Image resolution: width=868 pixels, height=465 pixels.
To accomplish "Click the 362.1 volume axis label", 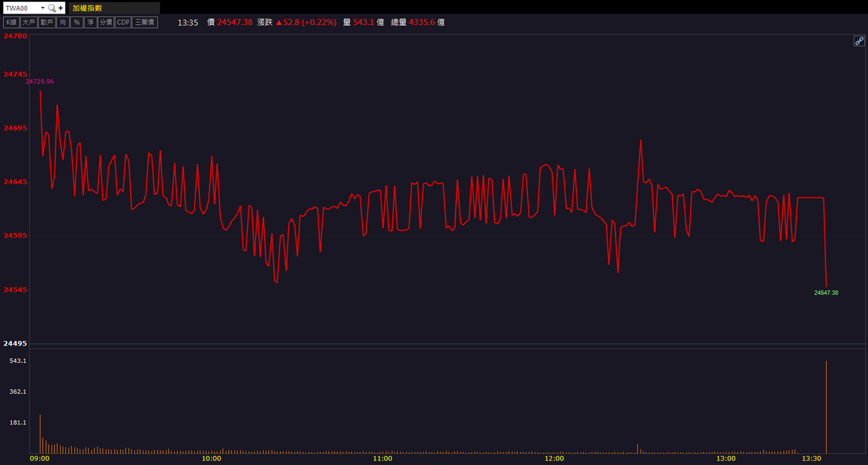I will point(17,391).
